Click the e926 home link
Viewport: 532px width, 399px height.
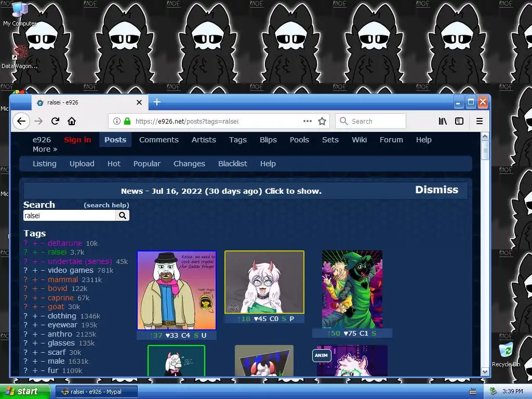pos(42,140)
